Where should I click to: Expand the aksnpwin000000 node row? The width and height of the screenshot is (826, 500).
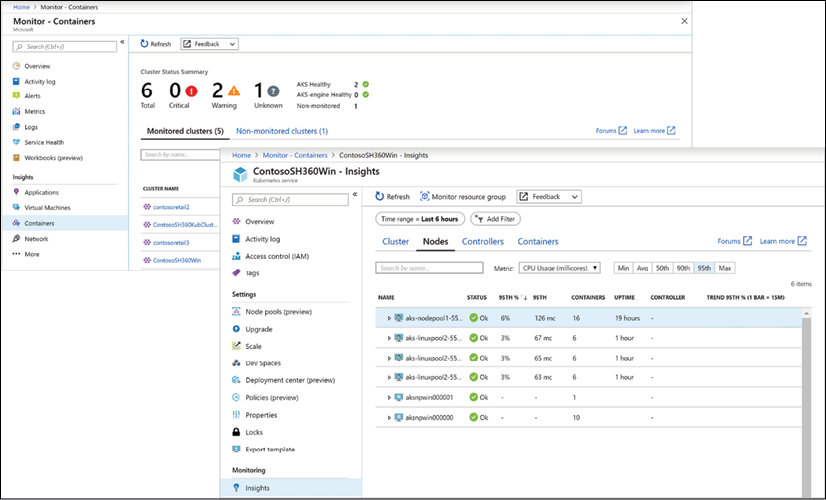[x=389, y=418]
